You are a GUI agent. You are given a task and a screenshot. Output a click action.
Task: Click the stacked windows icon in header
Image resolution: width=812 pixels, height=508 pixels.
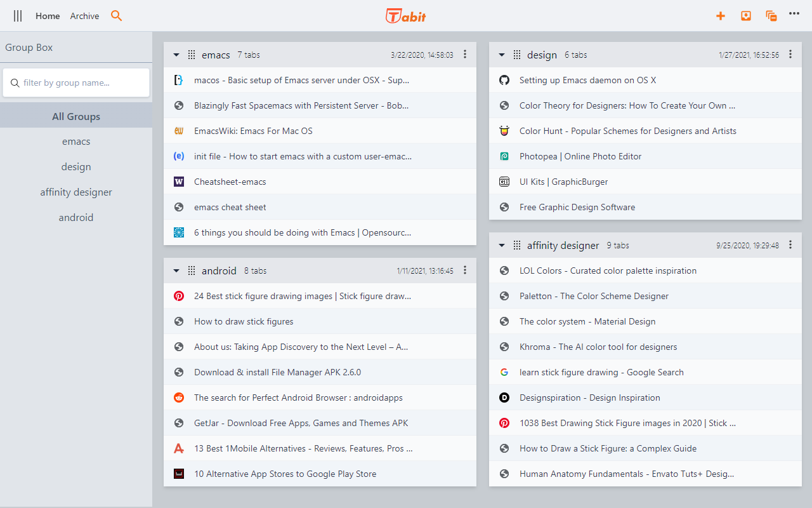771,16
